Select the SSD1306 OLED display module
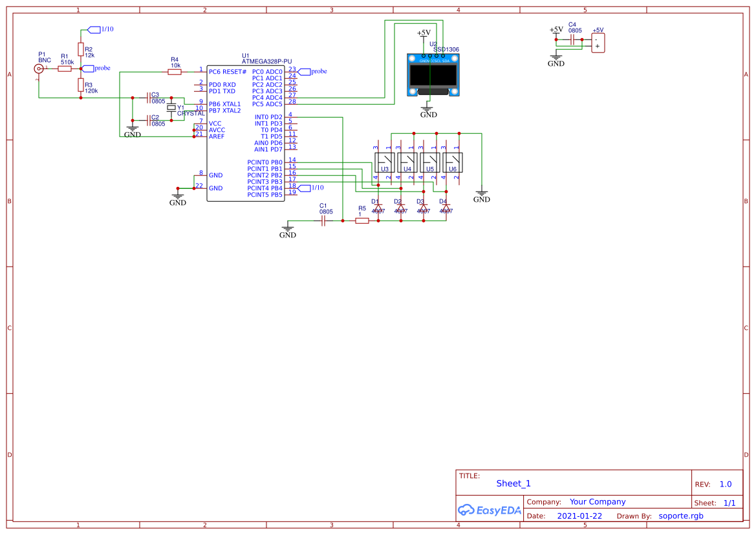 point(433,76)
